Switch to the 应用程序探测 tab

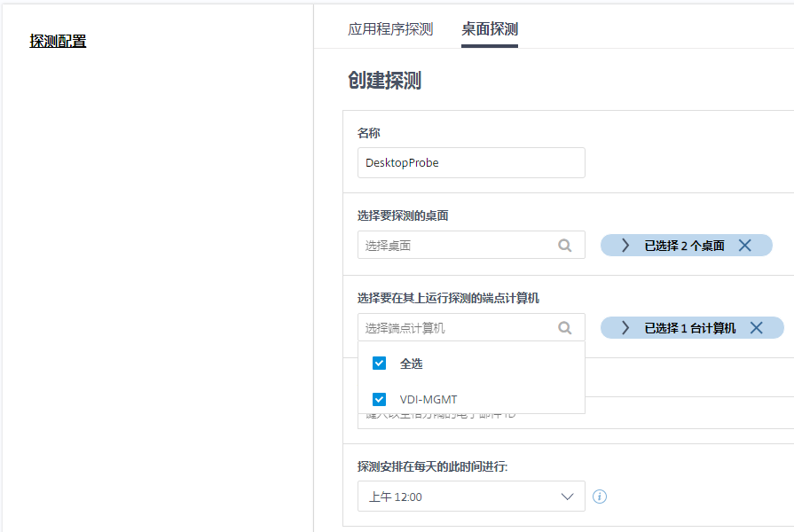[x=390, y=29]
